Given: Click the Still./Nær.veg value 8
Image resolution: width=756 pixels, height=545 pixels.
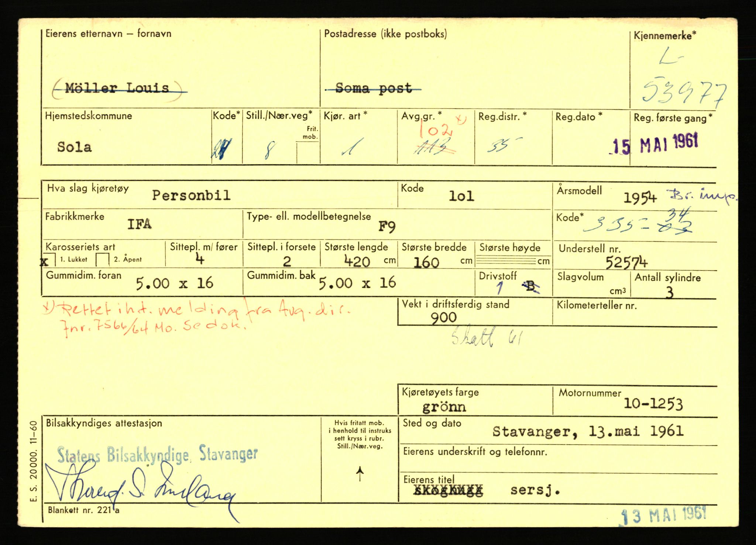Looking at the screenshot, I should pyautogui.click(x=270, y=151).
